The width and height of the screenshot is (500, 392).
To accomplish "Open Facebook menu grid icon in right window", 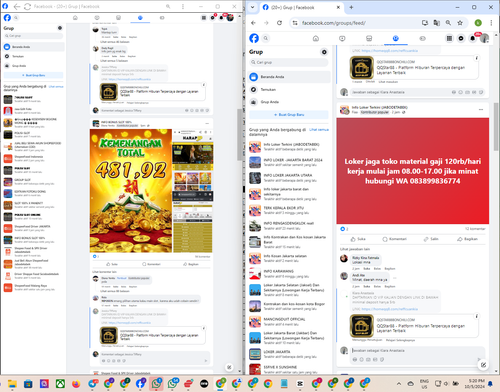I will click(x=449, y=39).
